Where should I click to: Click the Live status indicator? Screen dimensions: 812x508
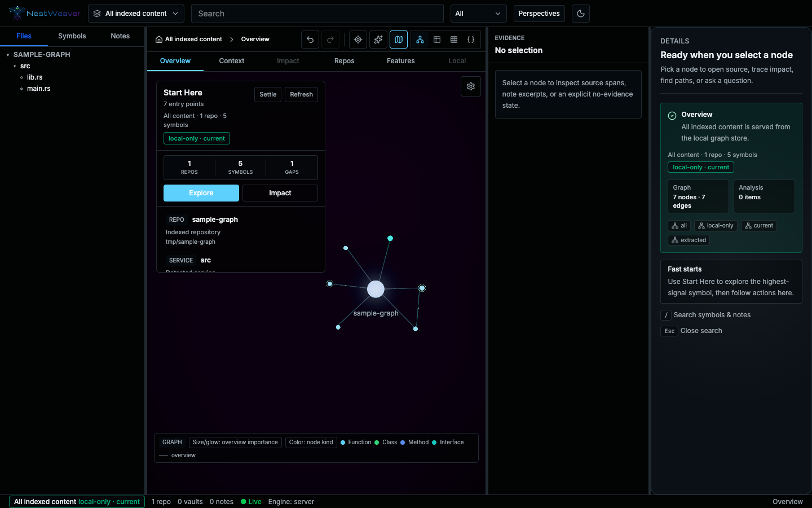pyautogui.click(x=251, y=502)
